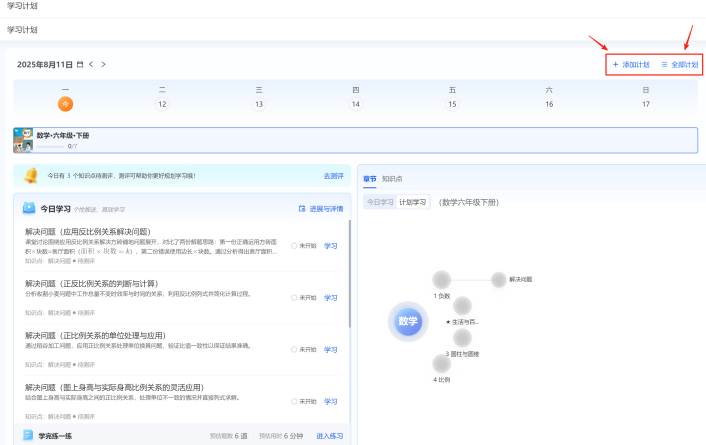The width and height of the screenshot is (706, 445).
Task: Click the calendar icon beside the date
Action: point(80,64)
